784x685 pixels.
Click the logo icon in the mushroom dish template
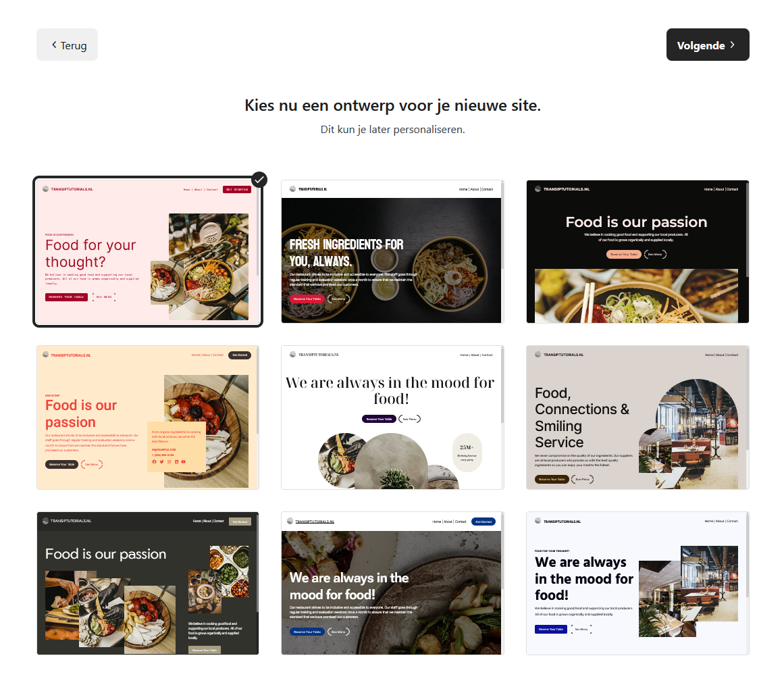pos(290,522)
